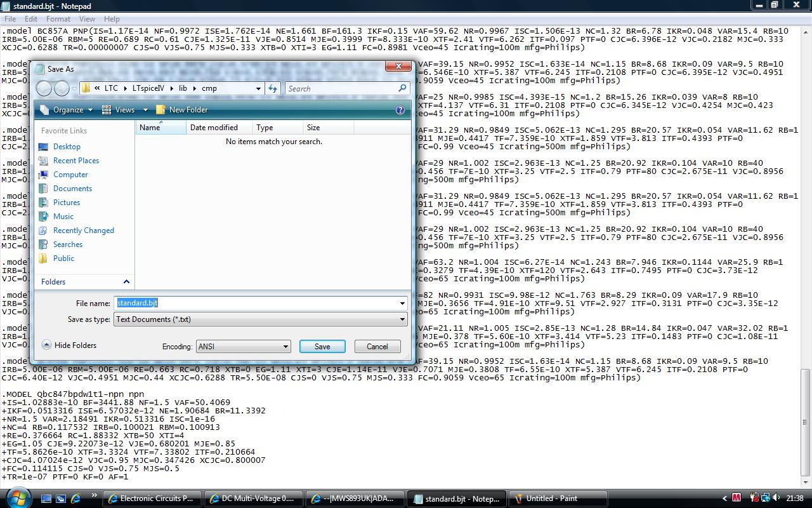The height and width of the screenshot is (508, 812).
Task: Sort files by Name column
Action: (160, 128)
